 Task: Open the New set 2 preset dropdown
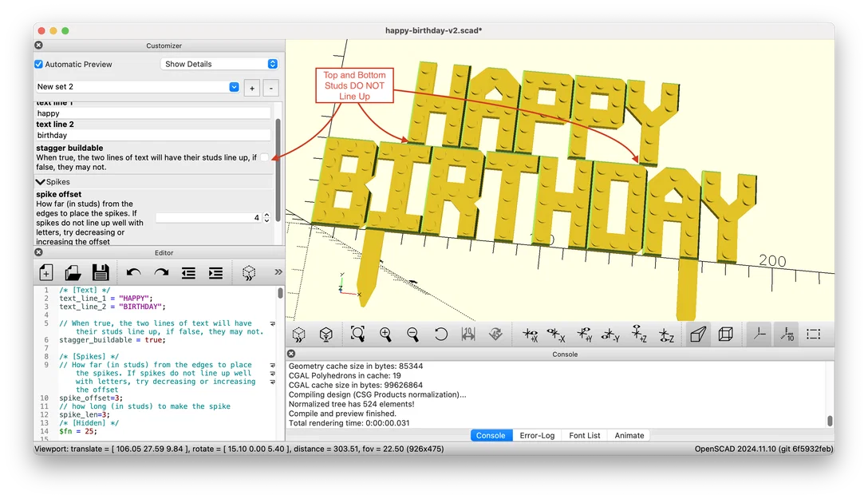click(137, 87)
